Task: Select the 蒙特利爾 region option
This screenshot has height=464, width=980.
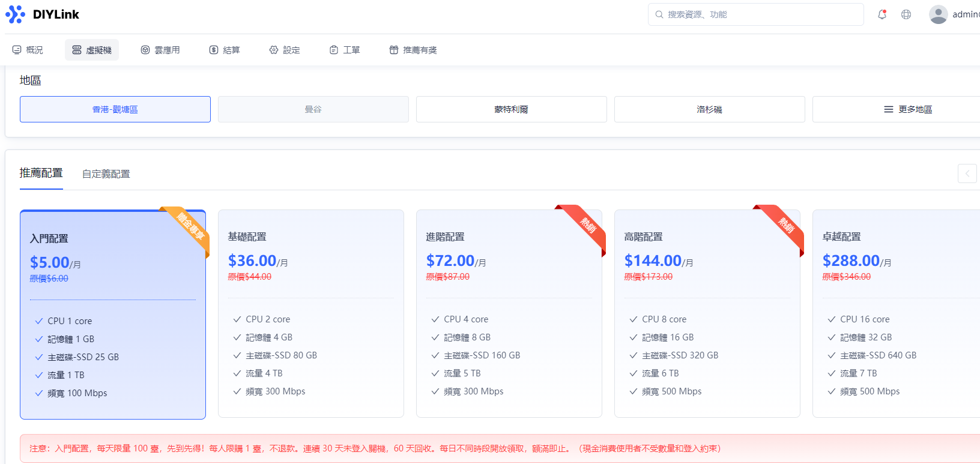Action: coord(511,109)
